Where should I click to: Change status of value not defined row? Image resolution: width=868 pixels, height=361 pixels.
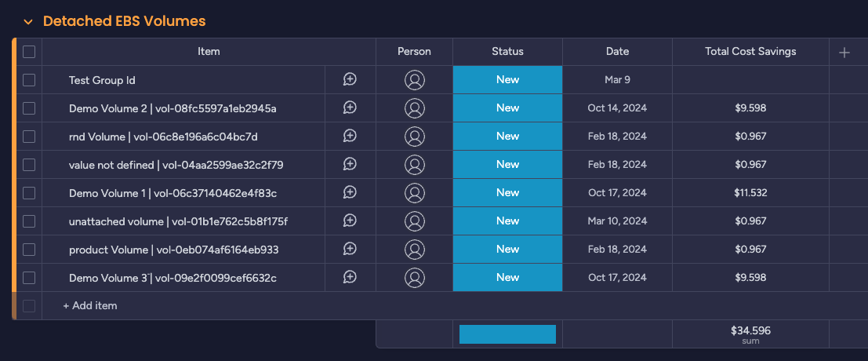(507, 165)
